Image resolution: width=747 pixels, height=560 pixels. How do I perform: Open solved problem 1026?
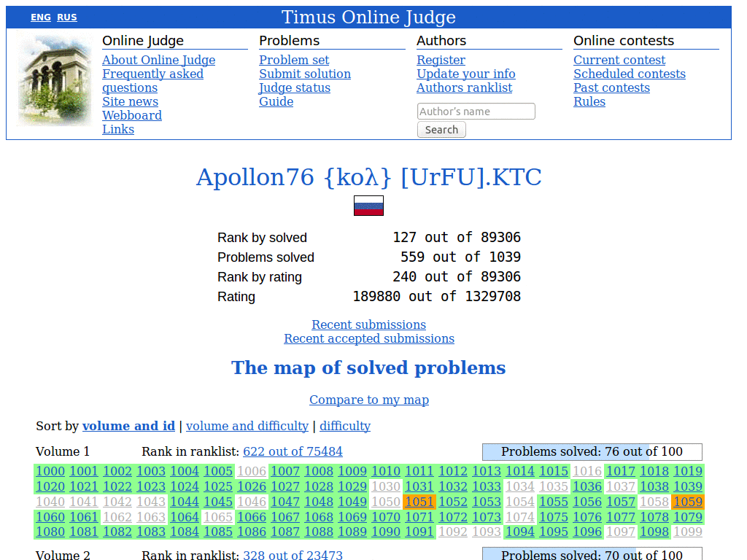pos(252,486)
